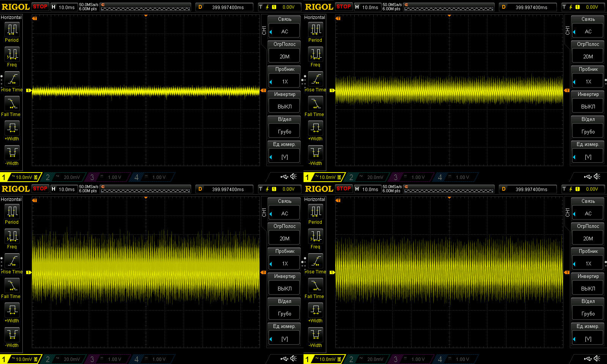This screenshot has width=607, height=364.
Task: Click the USB connection icon in bottom-right scope
Action: tap(588, 359)
